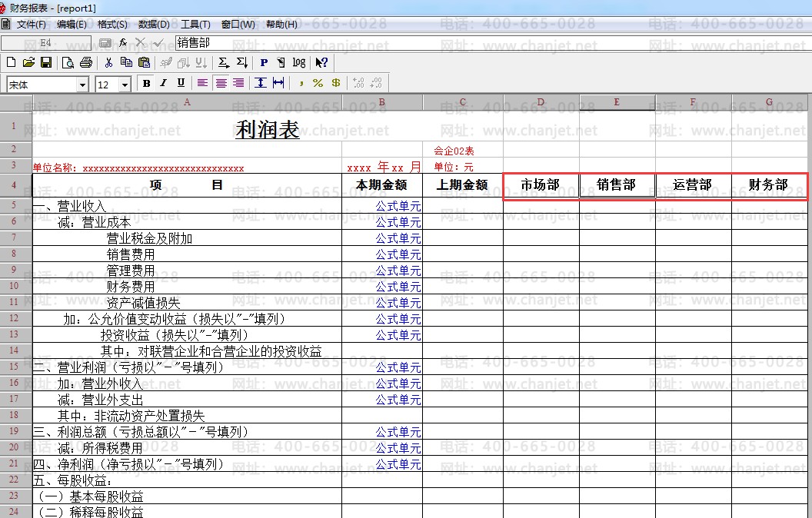Open the font size dropdown
Screen dimensions: 812x518
pos(125,85)
